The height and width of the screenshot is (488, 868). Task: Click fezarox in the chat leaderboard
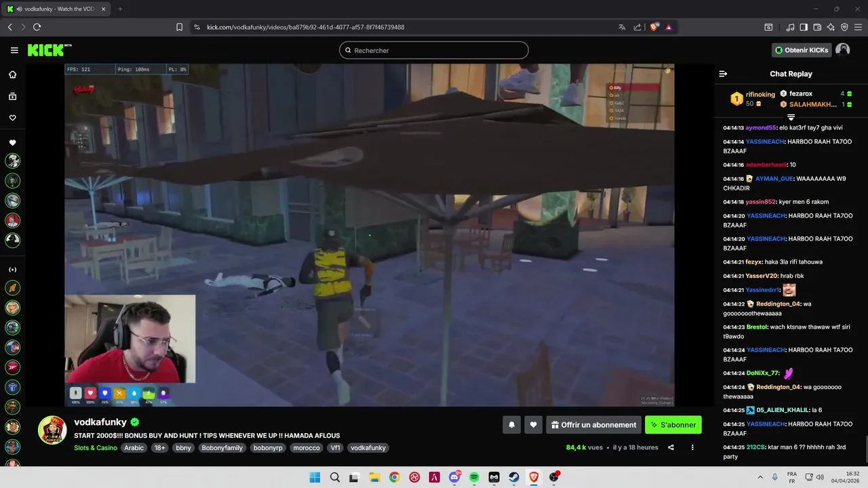click(x=801, y=94)
